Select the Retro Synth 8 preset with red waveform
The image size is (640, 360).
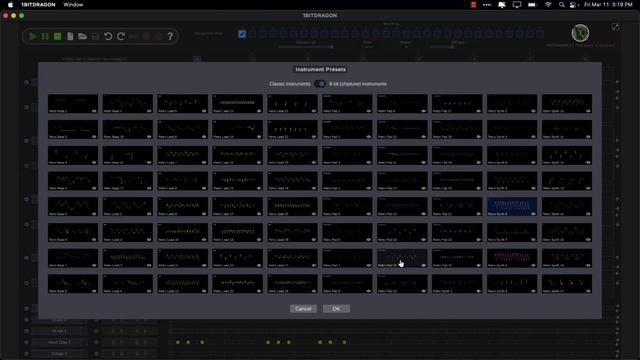click(x=512, y=258)
